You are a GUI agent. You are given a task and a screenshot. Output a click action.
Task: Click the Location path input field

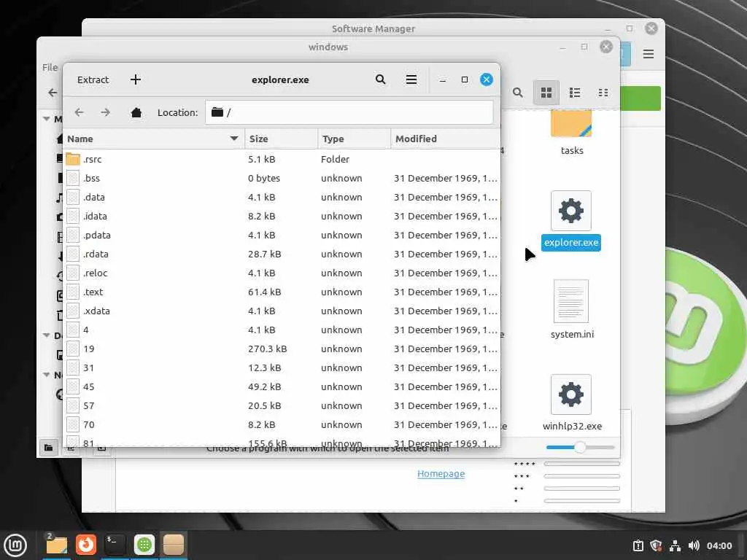coord(349,112)
